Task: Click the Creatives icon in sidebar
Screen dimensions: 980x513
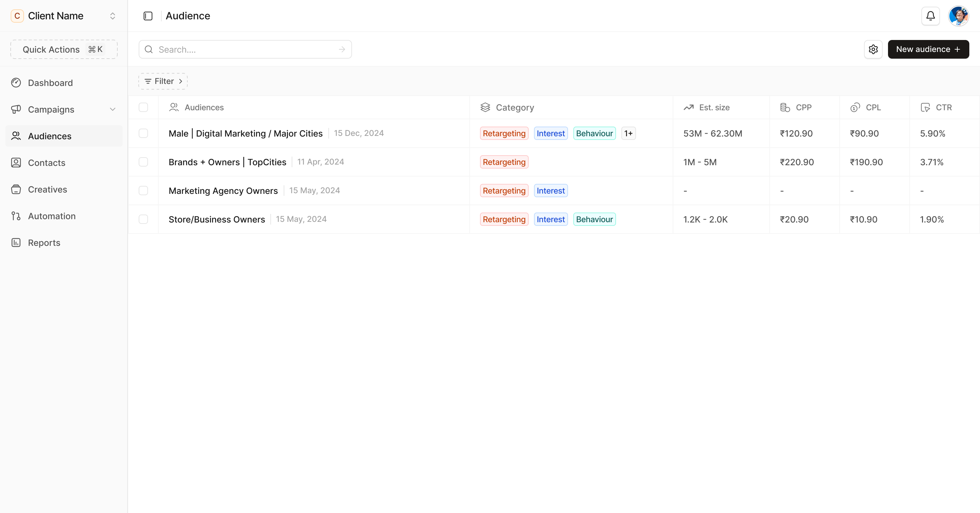Action: tap(16, 190)
